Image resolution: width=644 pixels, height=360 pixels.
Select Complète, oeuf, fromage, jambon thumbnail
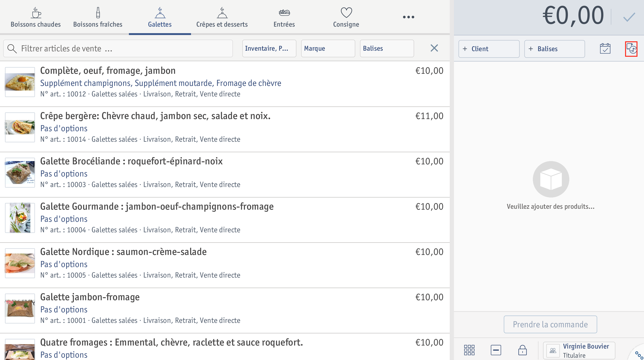coord(20,82)
